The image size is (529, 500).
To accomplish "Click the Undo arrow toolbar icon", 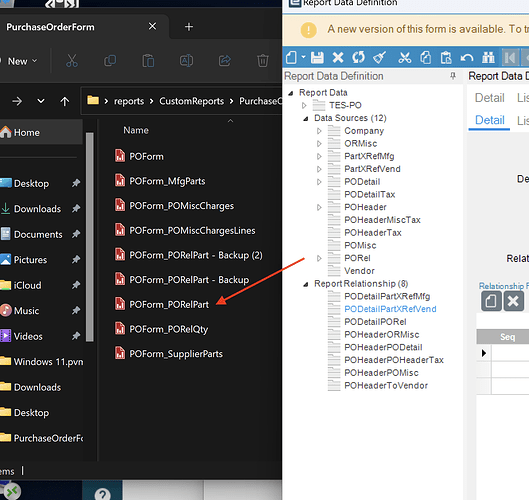I will pos(467,58).
